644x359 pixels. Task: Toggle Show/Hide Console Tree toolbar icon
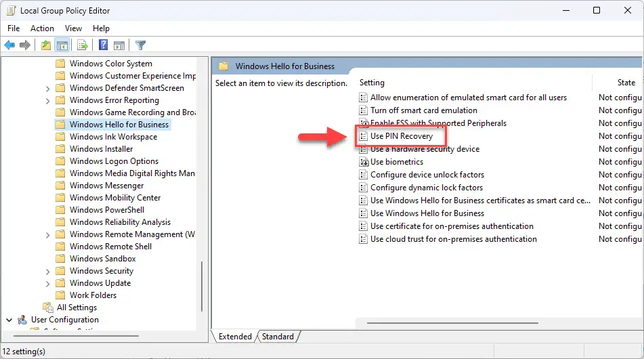(62, 45)
